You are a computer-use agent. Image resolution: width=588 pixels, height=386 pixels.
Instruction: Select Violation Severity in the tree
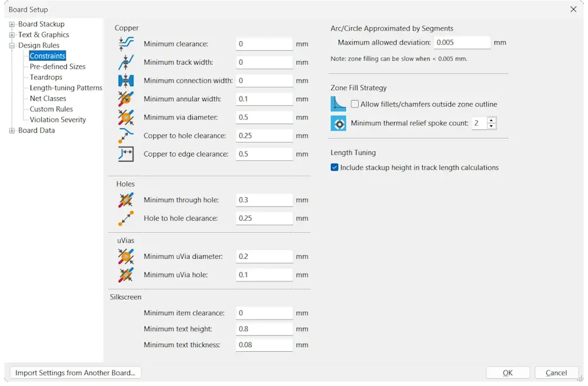tap(58, 119)
